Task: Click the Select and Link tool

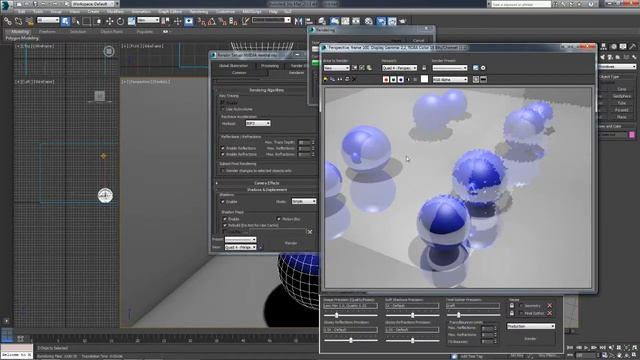Action: pyautogui.click(x=8, y=21)
